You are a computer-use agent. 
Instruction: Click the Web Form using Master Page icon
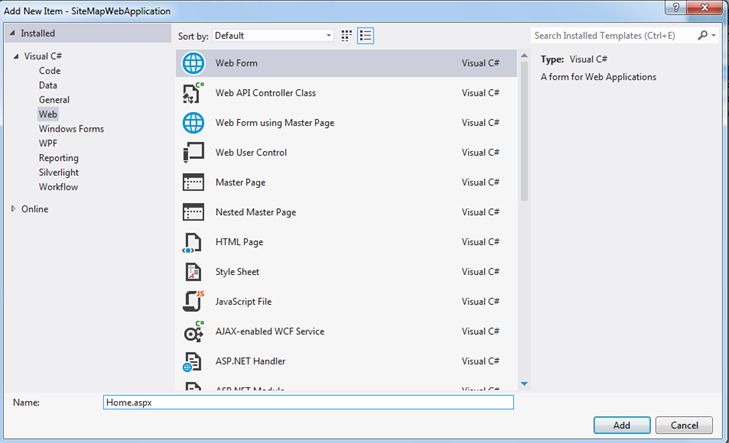point(193,123)
